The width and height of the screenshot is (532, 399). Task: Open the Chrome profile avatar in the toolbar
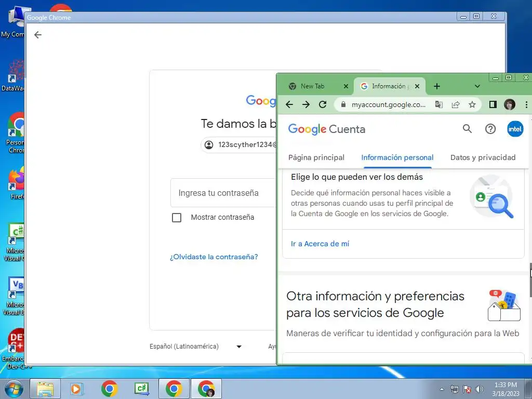point(510,104)
